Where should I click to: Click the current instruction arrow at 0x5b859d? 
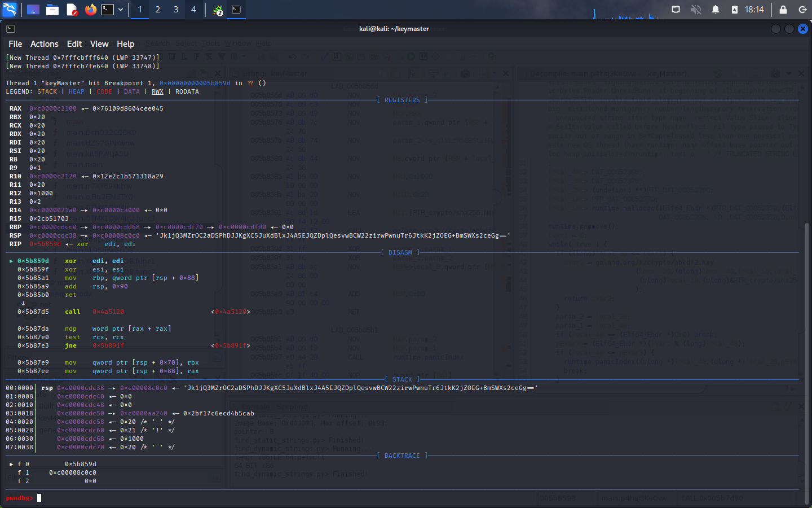[11, 261]
